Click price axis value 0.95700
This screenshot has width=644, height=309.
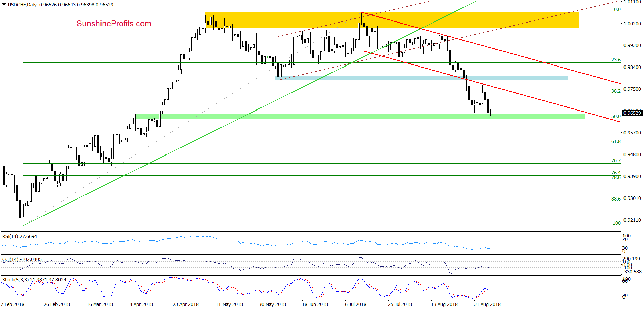tap(632, 133)
